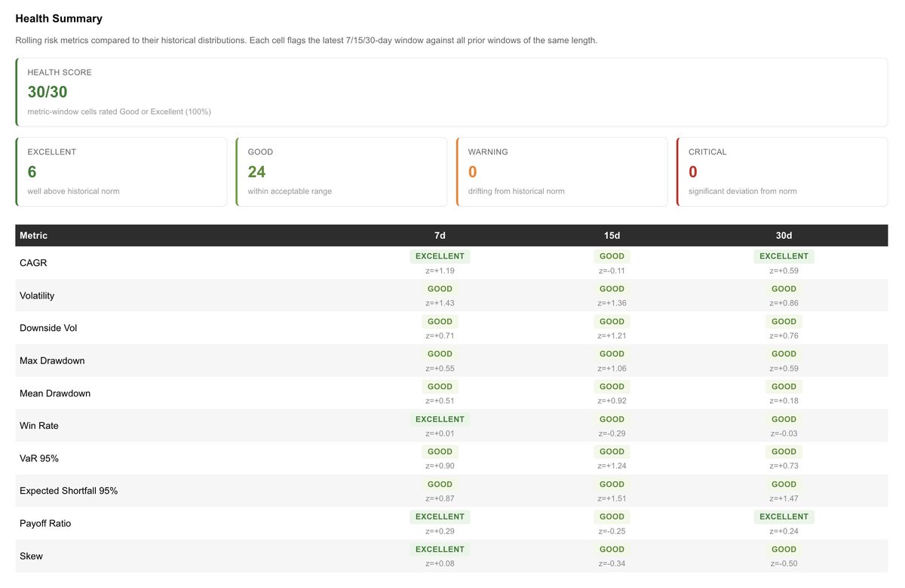Click the z=+0.08 Skew value
This screenshot has width=905, height=588.
[440, 563]
